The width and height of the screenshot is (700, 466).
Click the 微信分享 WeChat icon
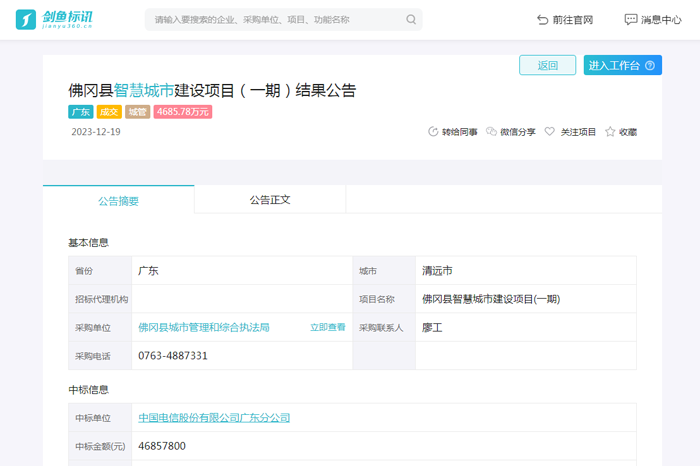491,132
